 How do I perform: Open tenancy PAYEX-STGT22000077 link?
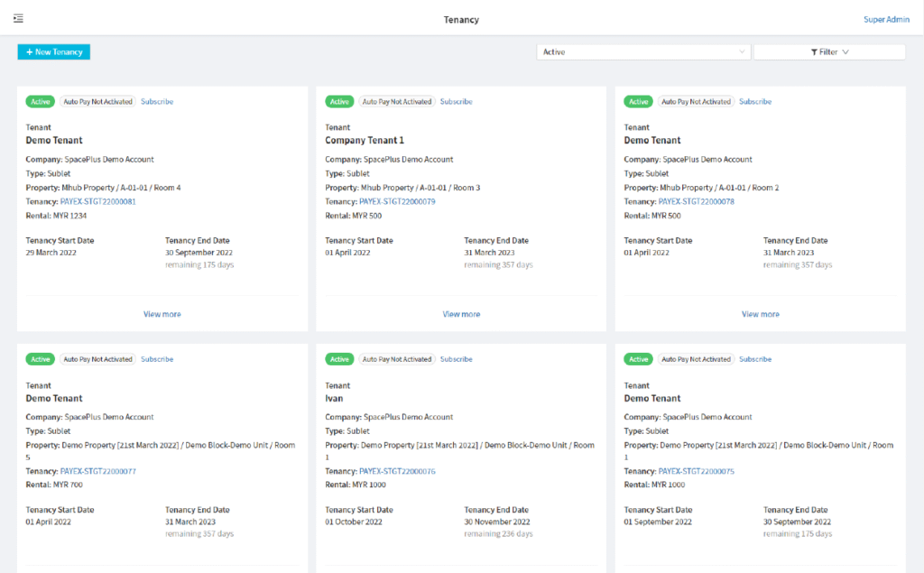(97, 471)
